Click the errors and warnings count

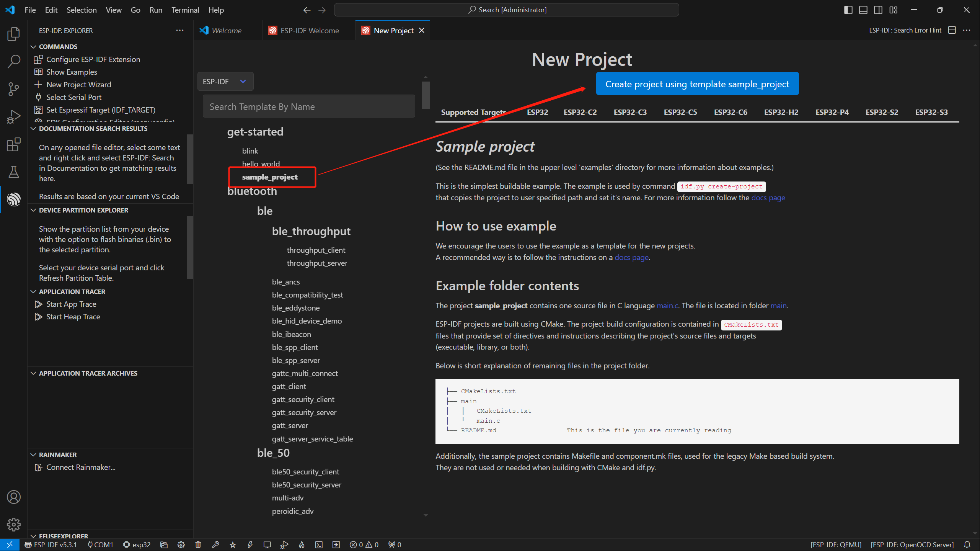tap(364, 544)
